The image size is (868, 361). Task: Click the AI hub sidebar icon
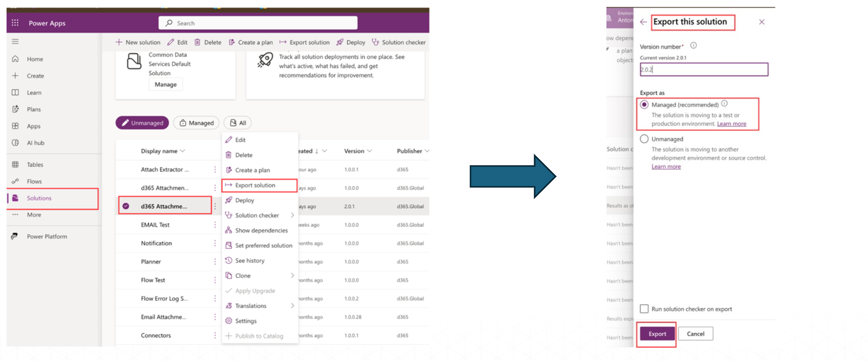[15, 143]
